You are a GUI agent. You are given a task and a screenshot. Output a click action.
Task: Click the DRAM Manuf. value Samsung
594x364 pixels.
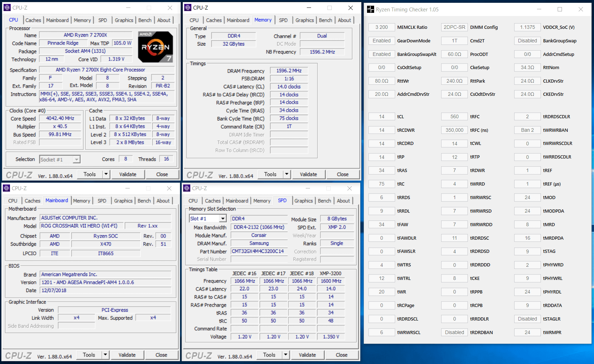click(259, 243)
